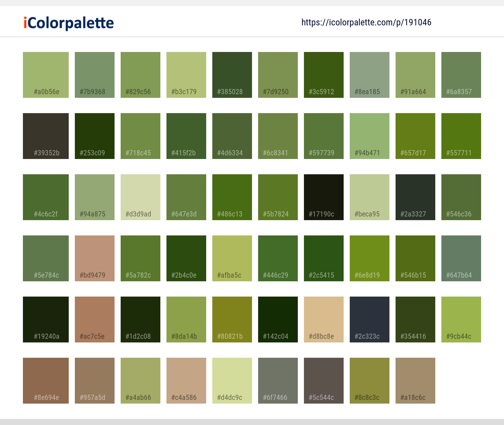Select the #6c8341 swatch
Image resolution: width=504 pixels, height=425 pixels.
[278, 136]
